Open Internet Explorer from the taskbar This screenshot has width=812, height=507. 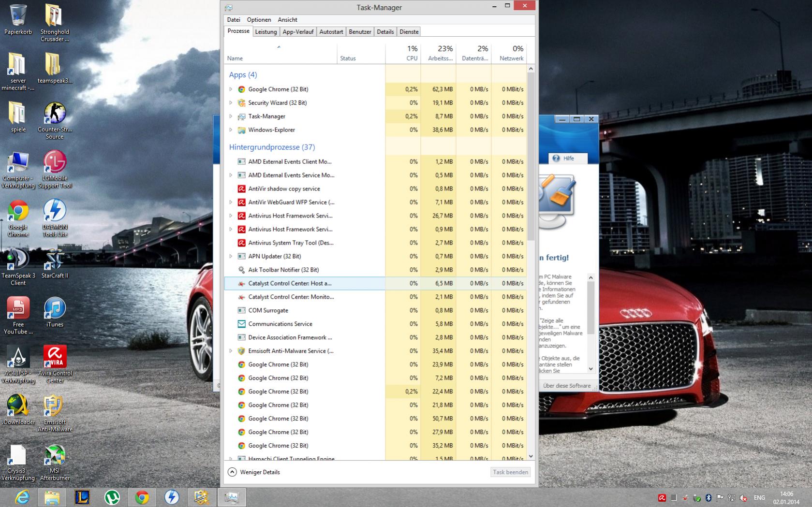pos(22,497)
